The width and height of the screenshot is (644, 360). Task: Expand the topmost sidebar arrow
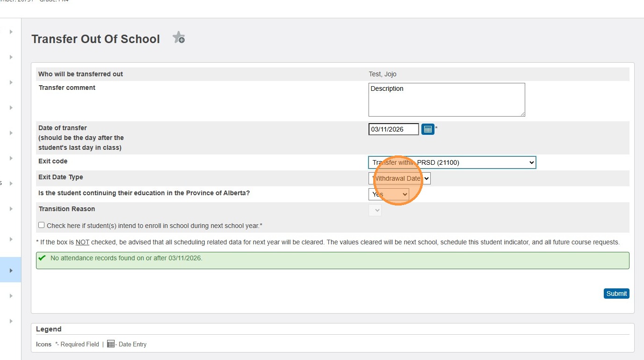(11, 32)
